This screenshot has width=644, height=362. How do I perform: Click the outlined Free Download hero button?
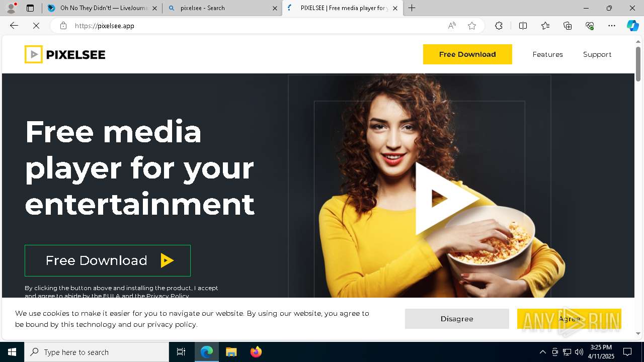click(x=108, y=260)
